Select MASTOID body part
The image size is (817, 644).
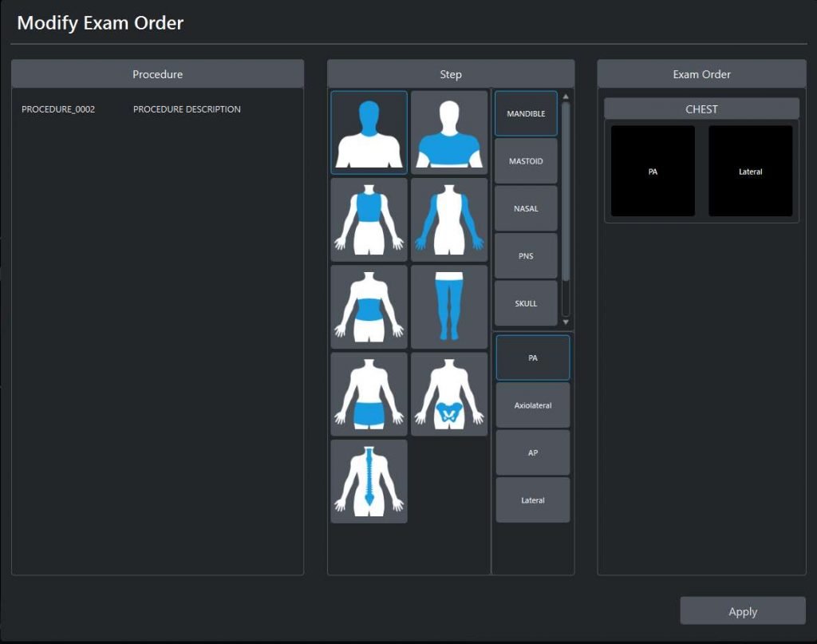pyautogui.click(x=526, y=161)
